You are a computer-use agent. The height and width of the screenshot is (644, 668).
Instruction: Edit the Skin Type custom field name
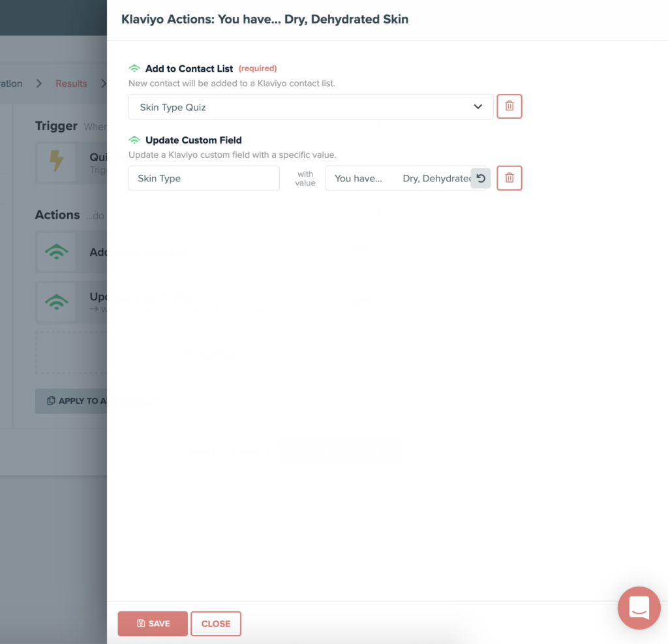[204, 178]
